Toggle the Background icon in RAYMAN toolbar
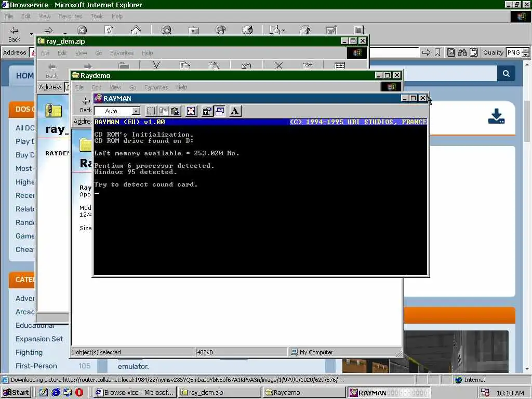 coord(219,111)
